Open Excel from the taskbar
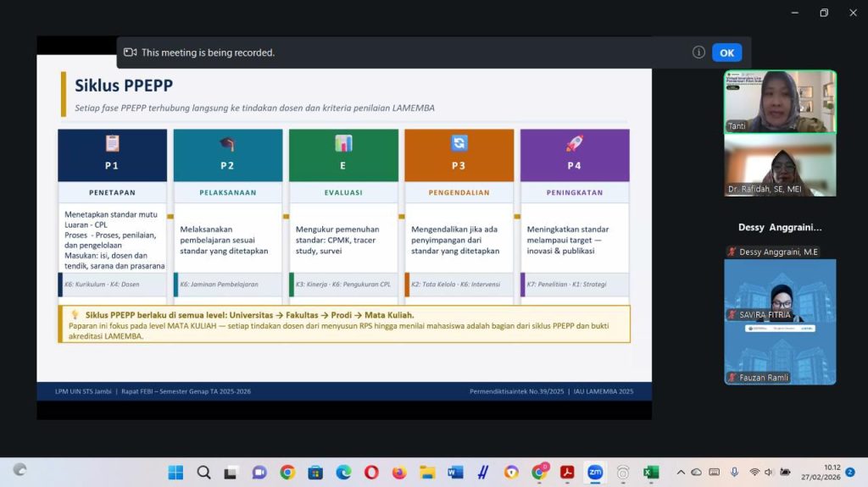Image resolution: width=868 pixels, height=487 pixels. [x=651, y=472]
